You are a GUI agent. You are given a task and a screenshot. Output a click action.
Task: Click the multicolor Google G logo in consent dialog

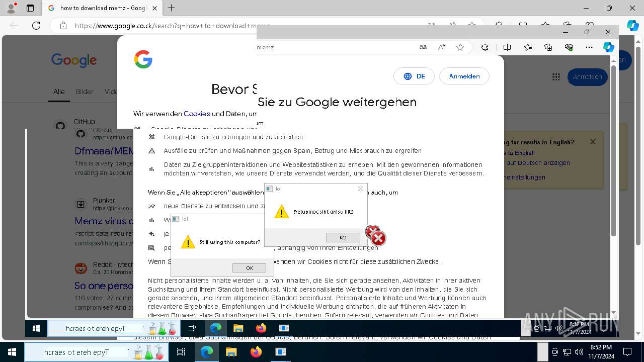[143, 59]
